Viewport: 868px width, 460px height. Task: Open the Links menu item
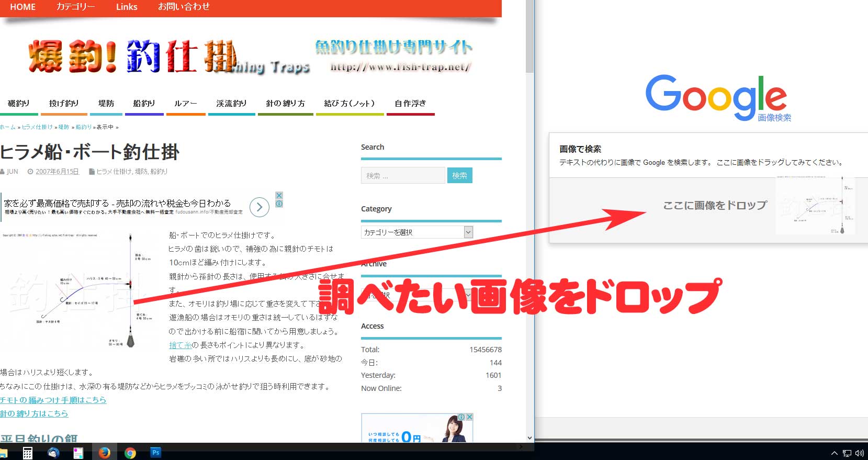click(x=127, y=7)
